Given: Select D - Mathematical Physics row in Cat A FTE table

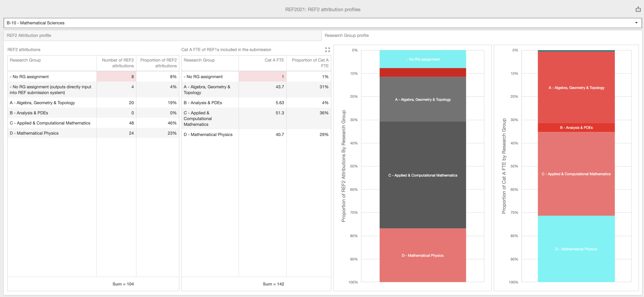Looking at the screenshot, I should pyautogui.click(x=208, y=135).
